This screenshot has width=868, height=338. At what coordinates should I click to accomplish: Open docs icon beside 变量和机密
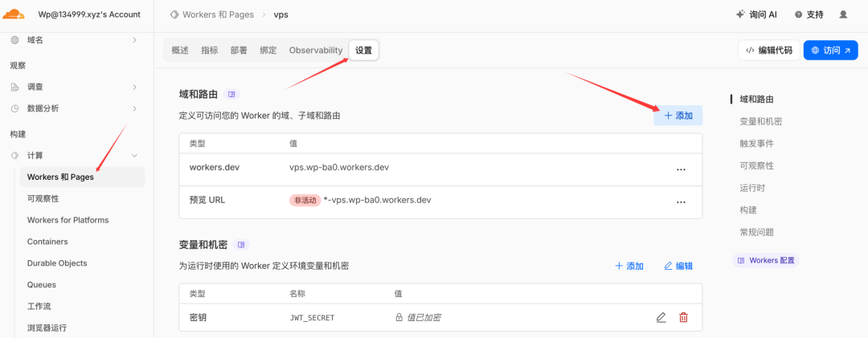(241, 245)
